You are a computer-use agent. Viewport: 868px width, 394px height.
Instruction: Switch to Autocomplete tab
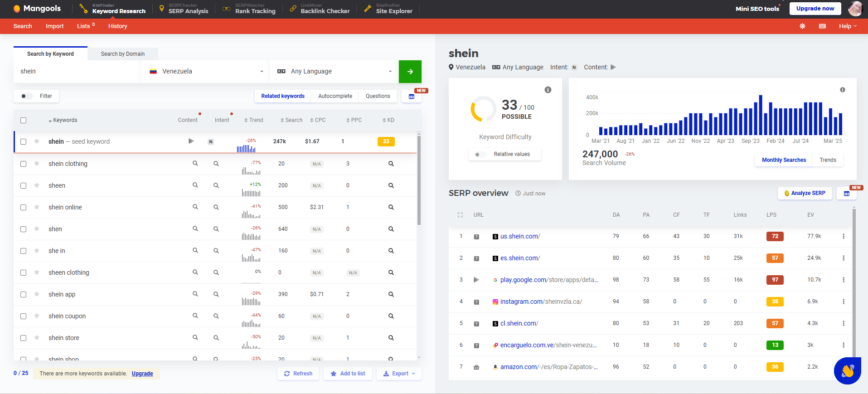tap(335, 96)
